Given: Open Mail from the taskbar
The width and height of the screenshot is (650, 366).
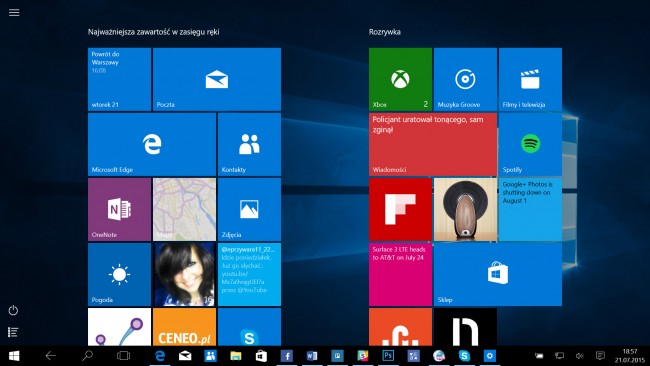Looking at the screenshot, I should pos(185,356).
